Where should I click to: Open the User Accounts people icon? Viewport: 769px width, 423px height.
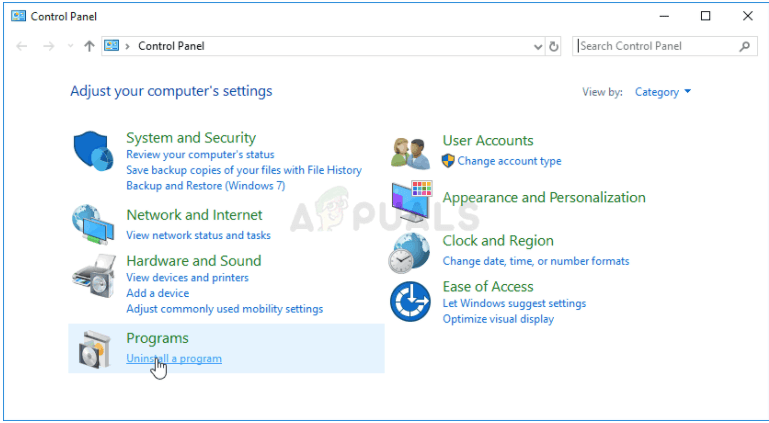pyautogui.click(x=410, y=154)
